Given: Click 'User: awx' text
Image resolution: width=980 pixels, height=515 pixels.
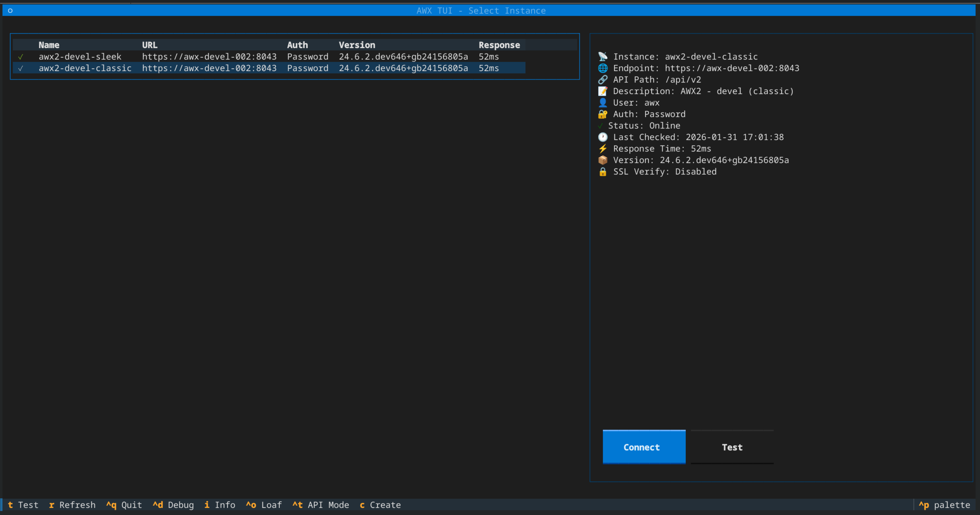Looking at the screenshot, I should [636, 103].
